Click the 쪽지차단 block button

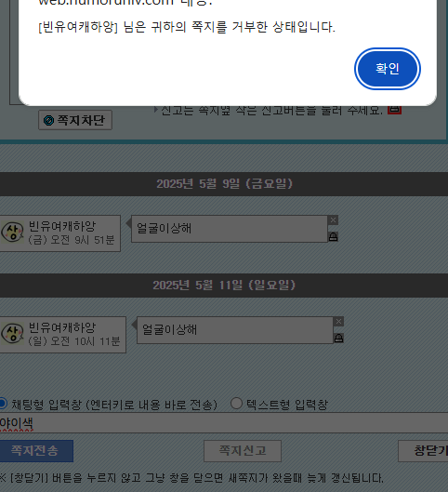point(75,120)
